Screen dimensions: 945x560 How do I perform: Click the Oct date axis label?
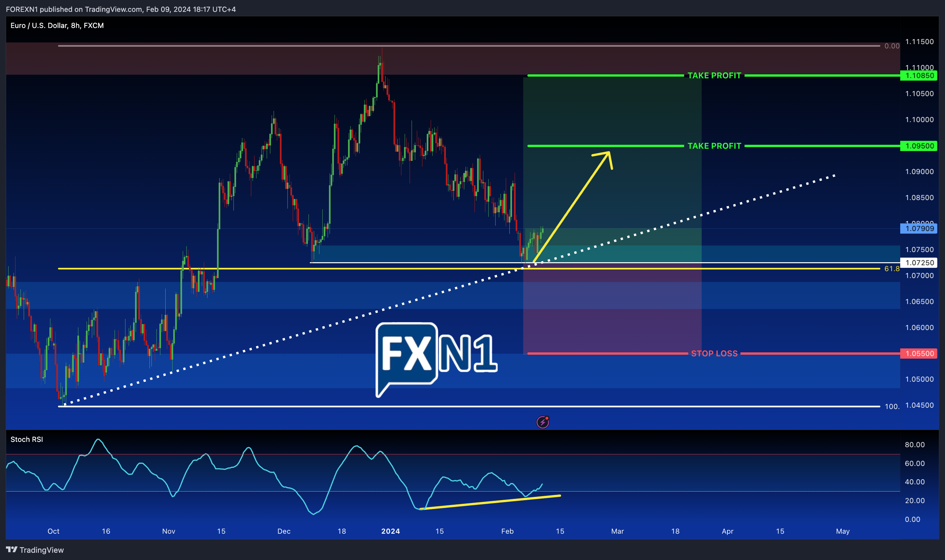(53, 531)
